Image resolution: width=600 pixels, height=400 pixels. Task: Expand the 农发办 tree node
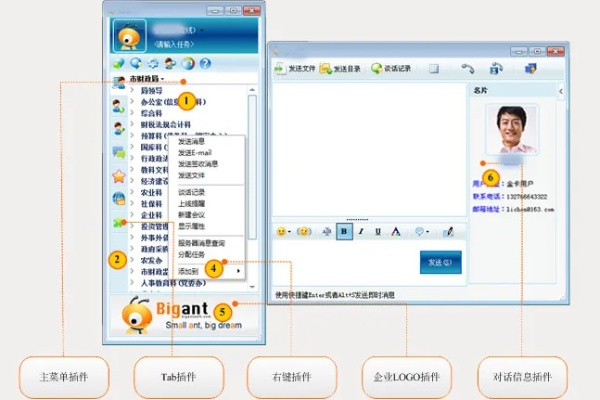[x=132, y=260]
